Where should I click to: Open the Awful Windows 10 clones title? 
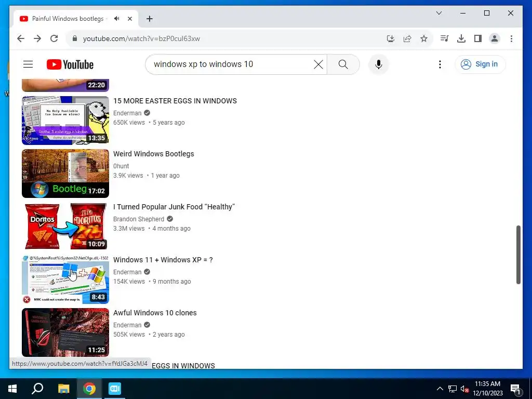click(155, 312)
